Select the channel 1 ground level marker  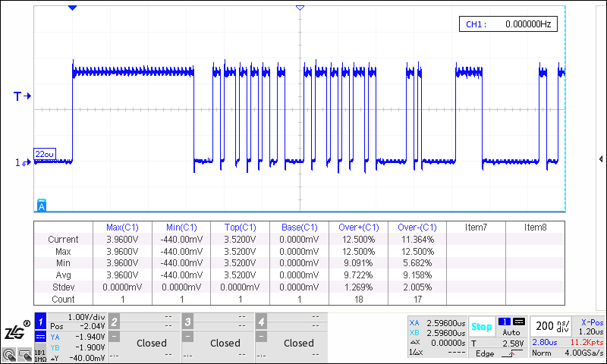click(x=22, y=162)
